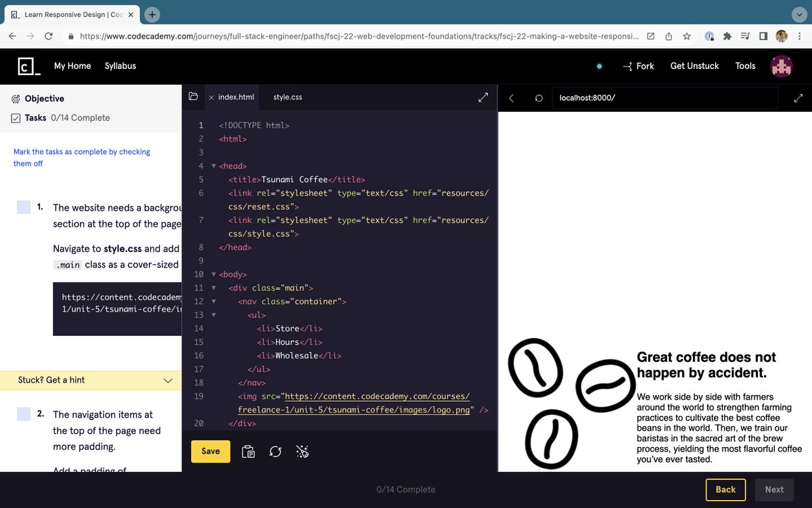Open a new Chrome tab
The width and height of the screenshot is (812, 508).
152,14
